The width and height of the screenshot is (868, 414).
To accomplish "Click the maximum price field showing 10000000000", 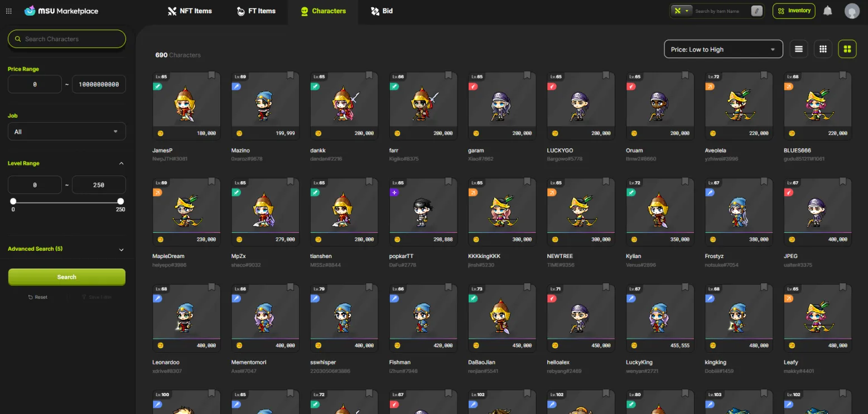I will click(99, 84).
